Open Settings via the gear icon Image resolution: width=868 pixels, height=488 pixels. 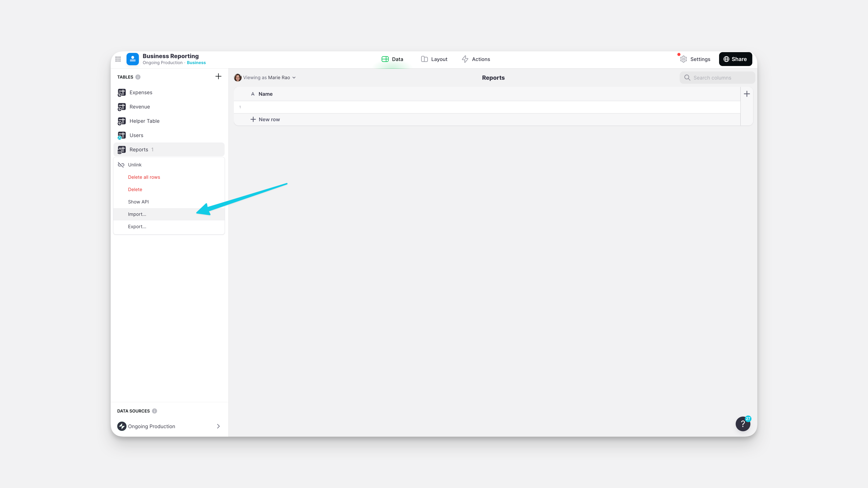point(683,59)
